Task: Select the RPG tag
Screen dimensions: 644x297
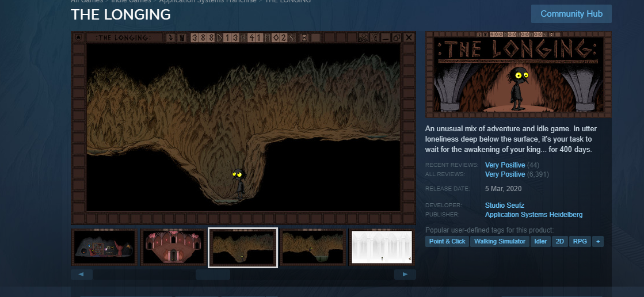Action: coord(580,242)
